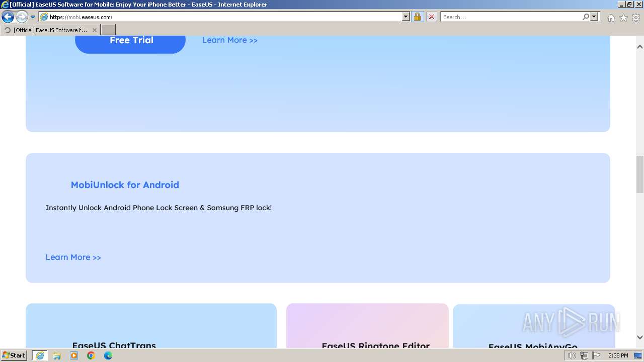Close the EaseUS browser tab

[x=95, y=30]
